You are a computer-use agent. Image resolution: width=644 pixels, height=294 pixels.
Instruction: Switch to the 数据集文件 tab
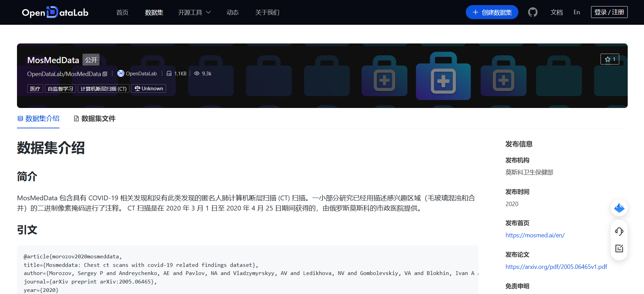(95, 118)
